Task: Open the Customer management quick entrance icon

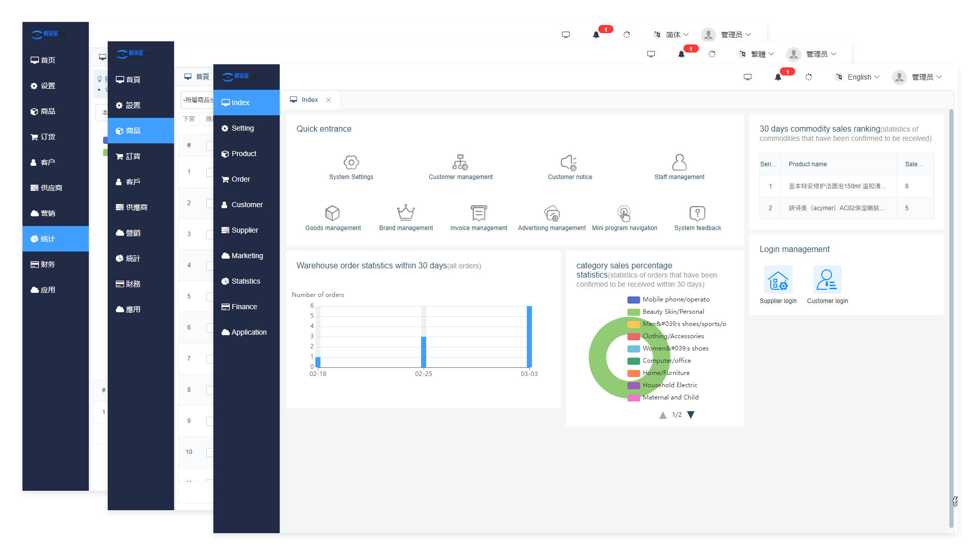Action: (460, 163)
